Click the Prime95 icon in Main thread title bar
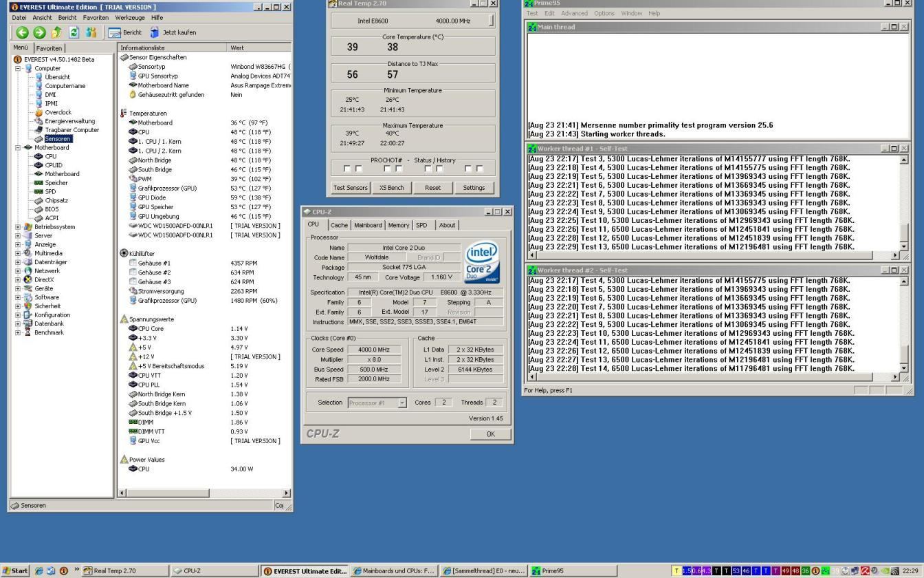The image size is (924, 578). [x=532, y=27]
